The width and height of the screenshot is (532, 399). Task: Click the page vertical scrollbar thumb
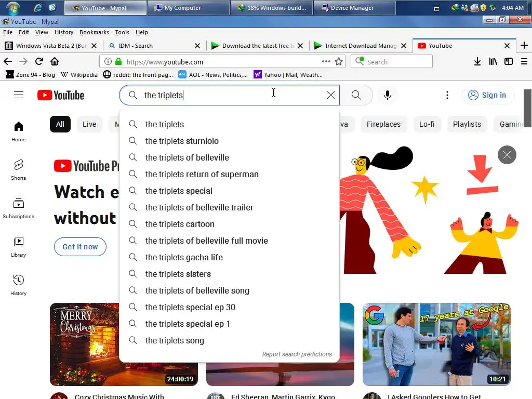527,108
